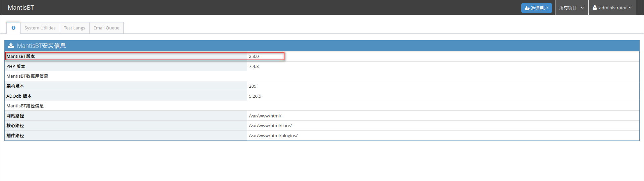Click the 架构版本 row label

point(15,86)
